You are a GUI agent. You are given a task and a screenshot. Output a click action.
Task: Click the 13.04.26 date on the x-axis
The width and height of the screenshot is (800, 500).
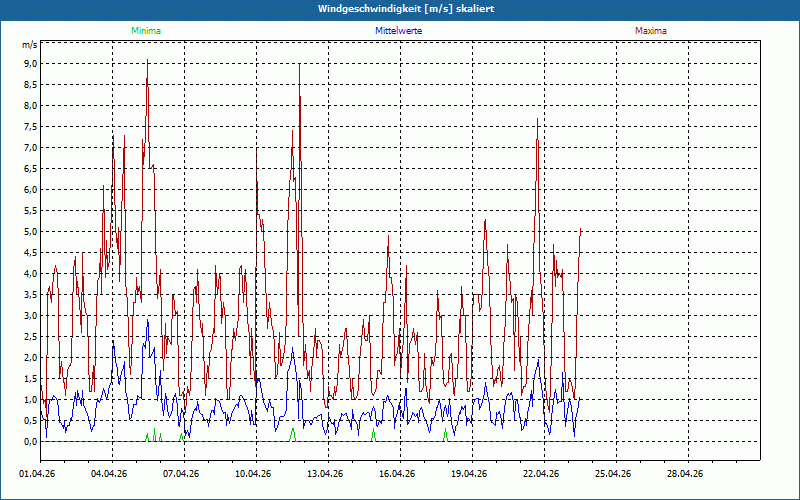click(327, 474)
